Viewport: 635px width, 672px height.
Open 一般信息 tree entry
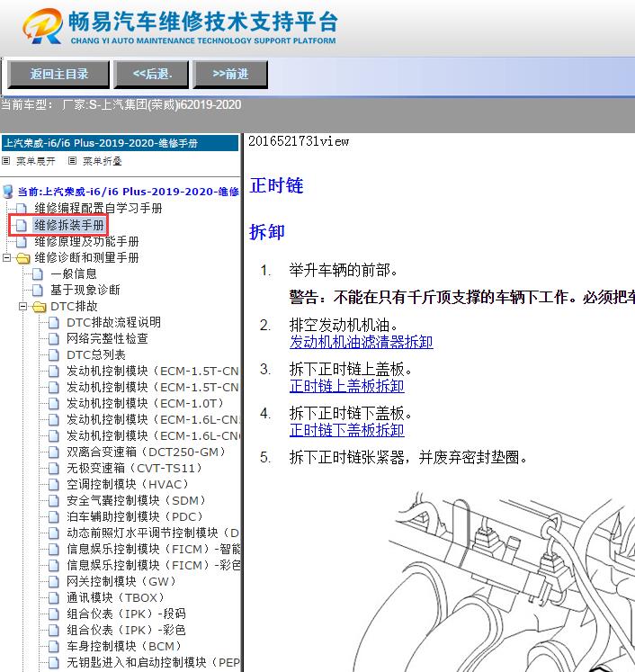(73, 273)
